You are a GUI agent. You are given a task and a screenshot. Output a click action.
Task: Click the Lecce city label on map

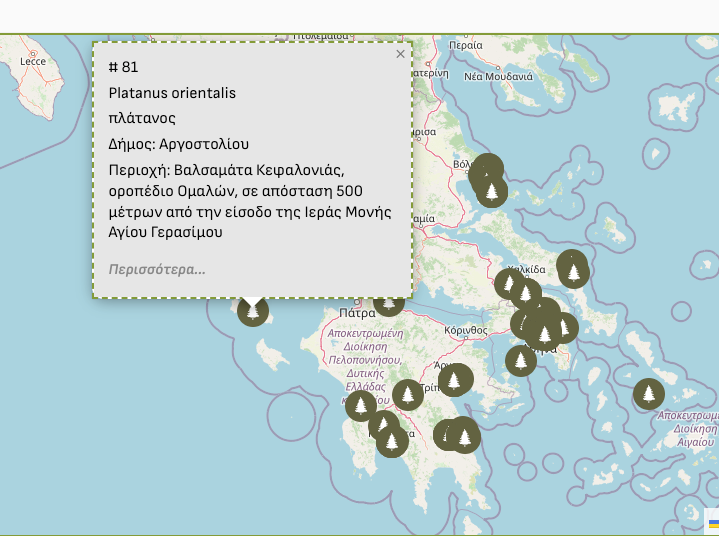click(x=33, y=61)
